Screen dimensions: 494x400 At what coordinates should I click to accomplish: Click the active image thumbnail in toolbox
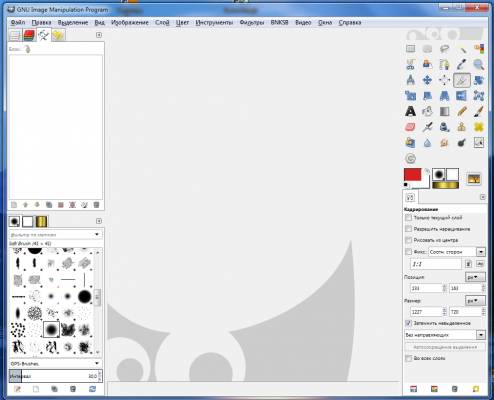(x=474, y=179)
